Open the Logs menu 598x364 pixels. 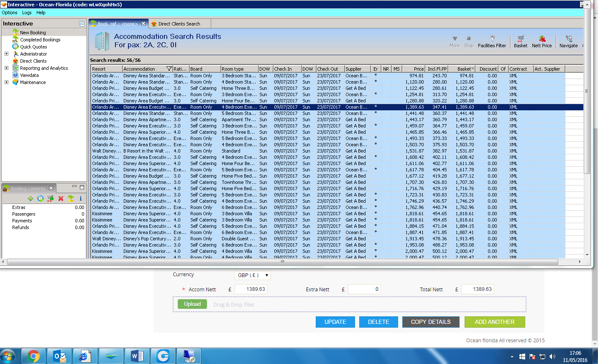27,13
